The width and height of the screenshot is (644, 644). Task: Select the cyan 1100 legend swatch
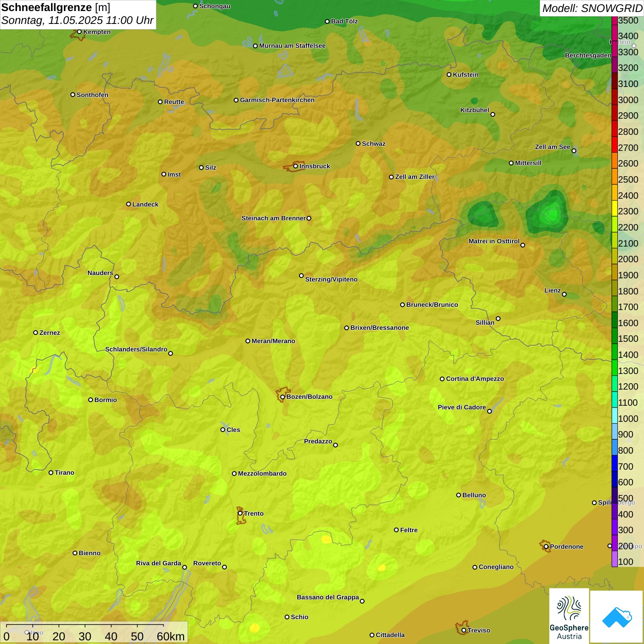point(615,400)
